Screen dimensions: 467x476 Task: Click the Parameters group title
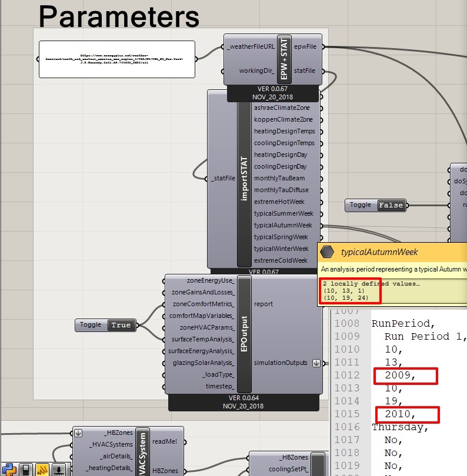119,16
